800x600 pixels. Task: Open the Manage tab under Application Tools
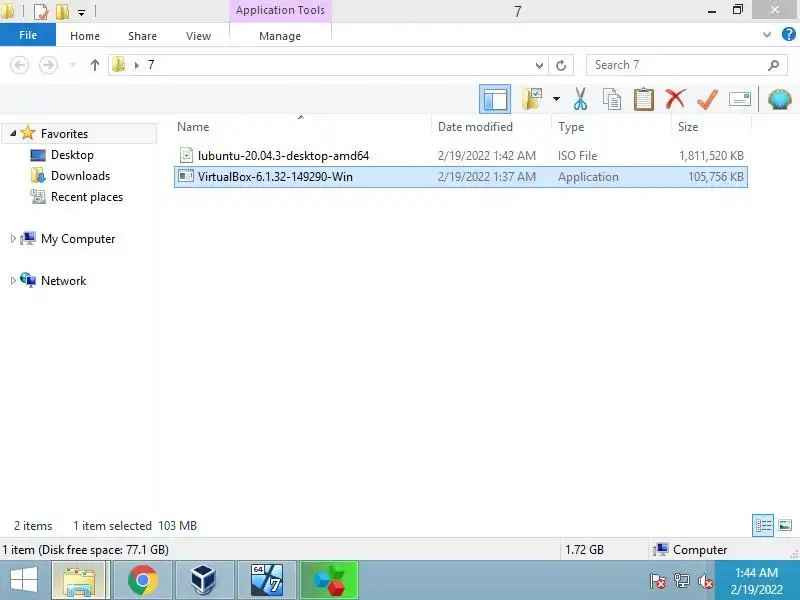pyautogui.click(x=280, y=36)
